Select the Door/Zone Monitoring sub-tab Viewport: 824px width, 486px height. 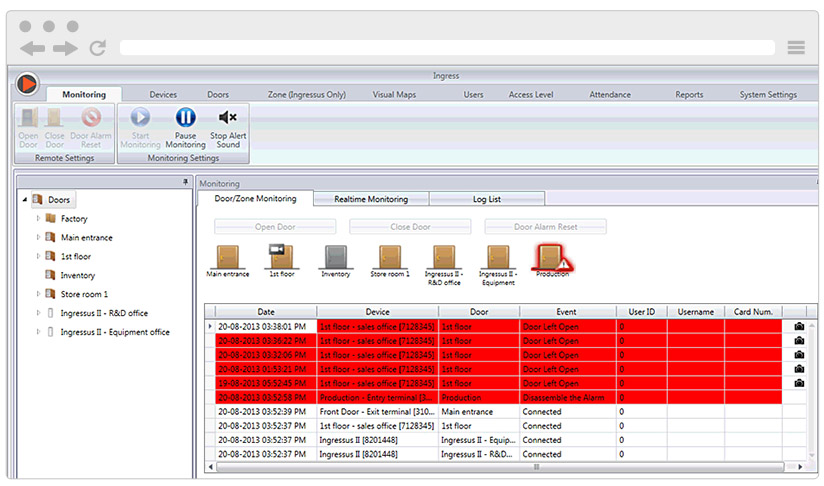tap(255, 199)
